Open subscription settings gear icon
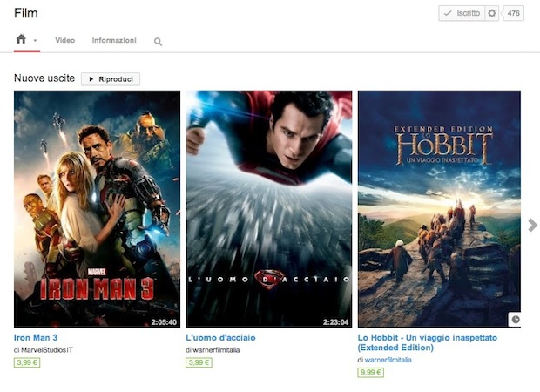 point(492,14)
